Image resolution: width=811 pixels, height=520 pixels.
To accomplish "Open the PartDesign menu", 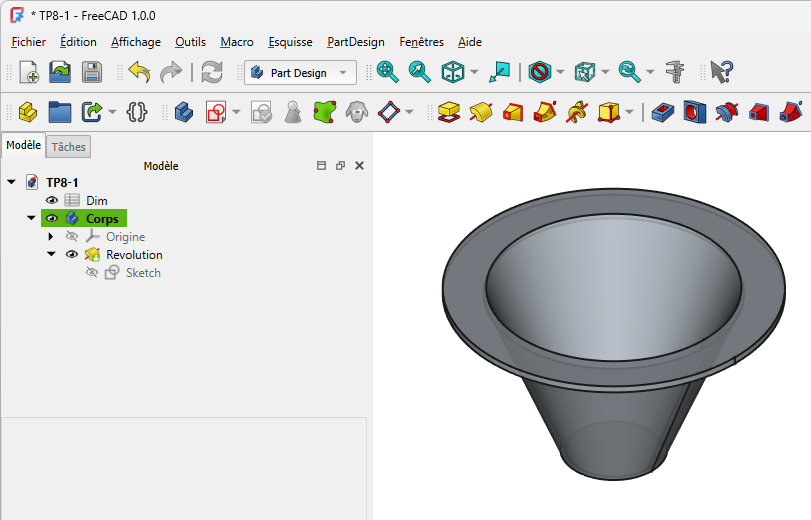I will (x=355, y=42).
